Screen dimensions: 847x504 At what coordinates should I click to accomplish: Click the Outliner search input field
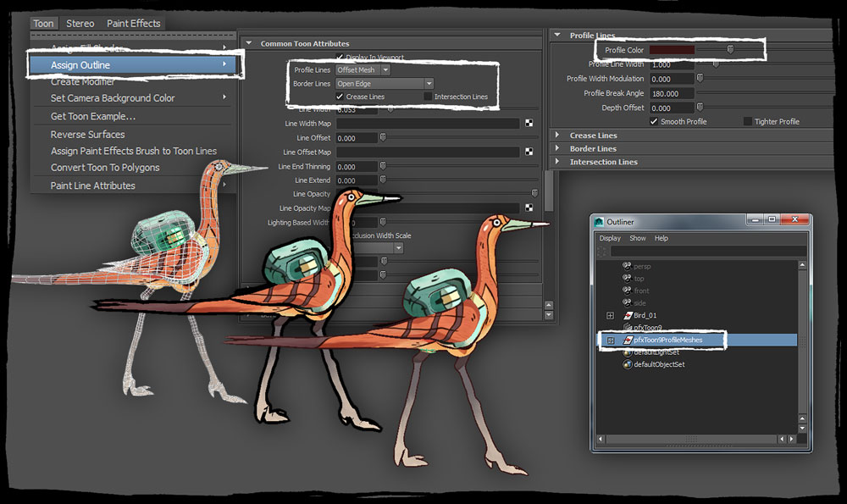[708, 252]
